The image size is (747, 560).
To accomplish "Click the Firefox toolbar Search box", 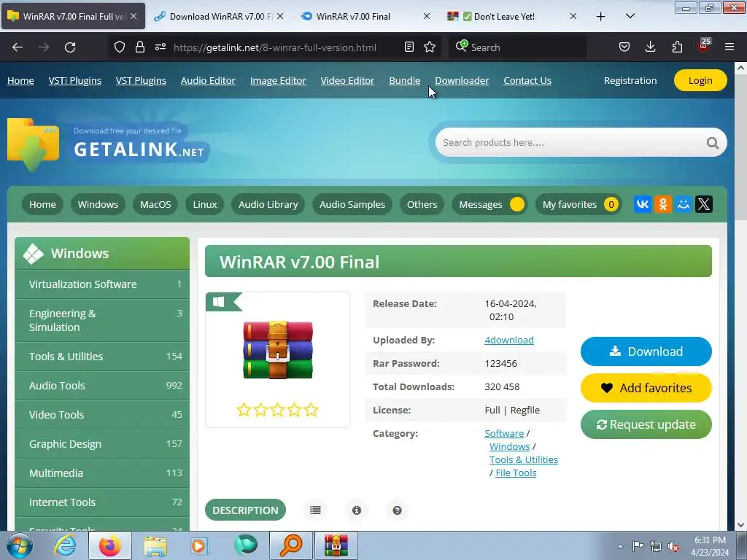I will (517, 47).
